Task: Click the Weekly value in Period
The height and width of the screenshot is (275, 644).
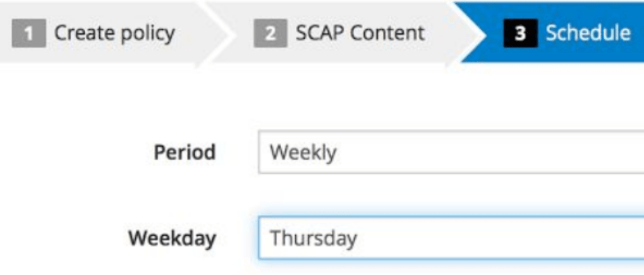Action: [303, 152]
